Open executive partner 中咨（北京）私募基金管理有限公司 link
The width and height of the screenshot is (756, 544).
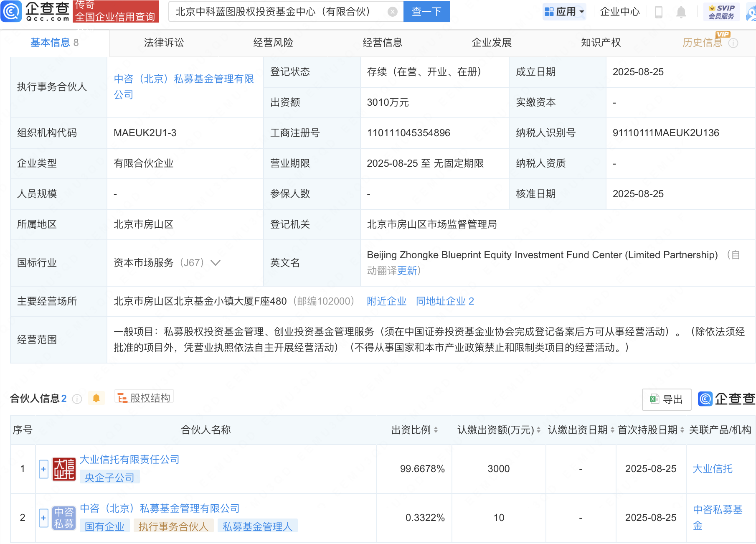point(184,87)
